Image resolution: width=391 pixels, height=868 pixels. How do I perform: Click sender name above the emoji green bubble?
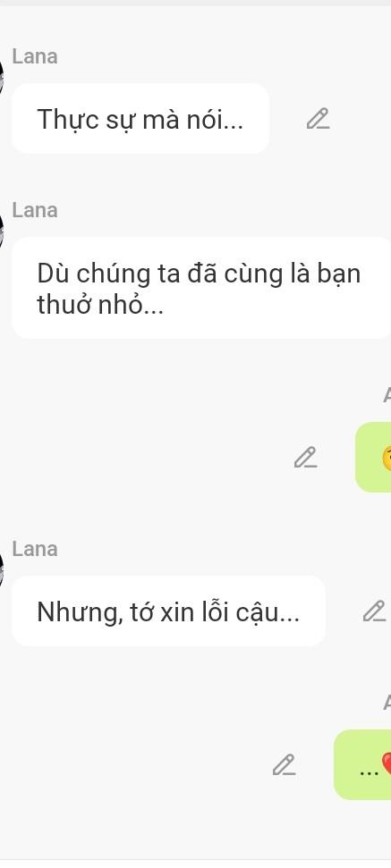click(387, 395)
